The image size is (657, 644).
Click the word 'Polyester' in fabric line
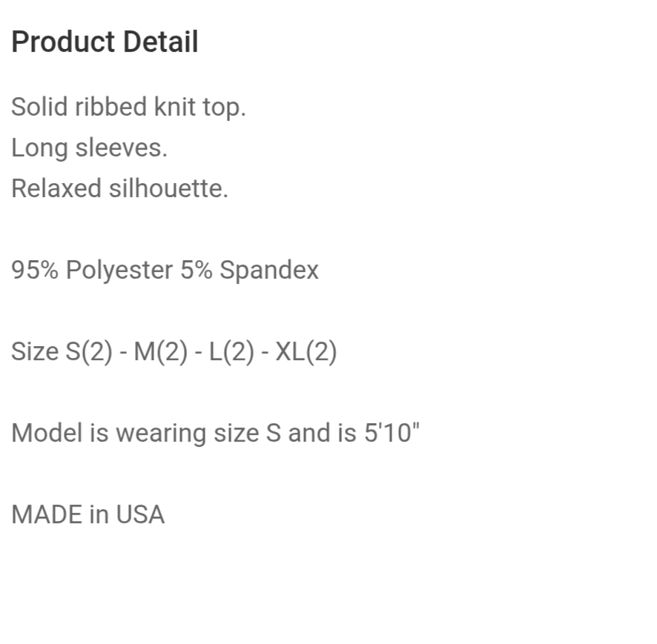pos(119,270)
